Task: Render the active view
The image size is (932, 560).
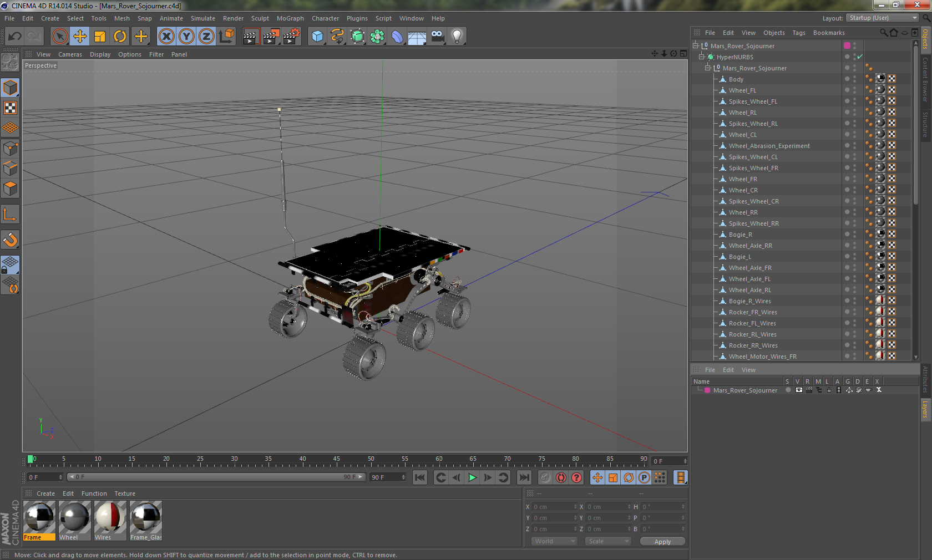Action: (x=251, y=37)
